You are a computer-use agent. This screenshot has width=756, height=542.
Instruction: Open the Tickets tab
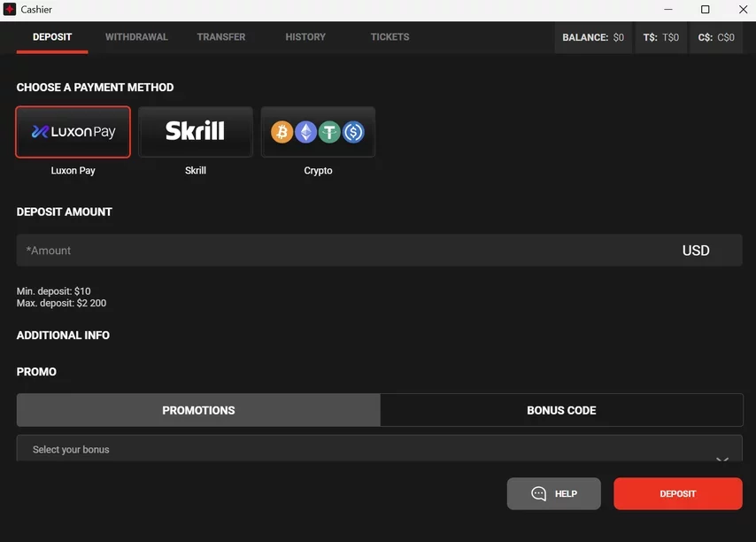390,37
